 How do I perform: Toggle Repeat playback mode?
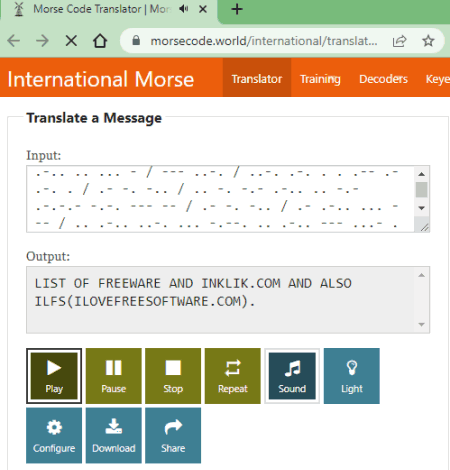[233, 376]
